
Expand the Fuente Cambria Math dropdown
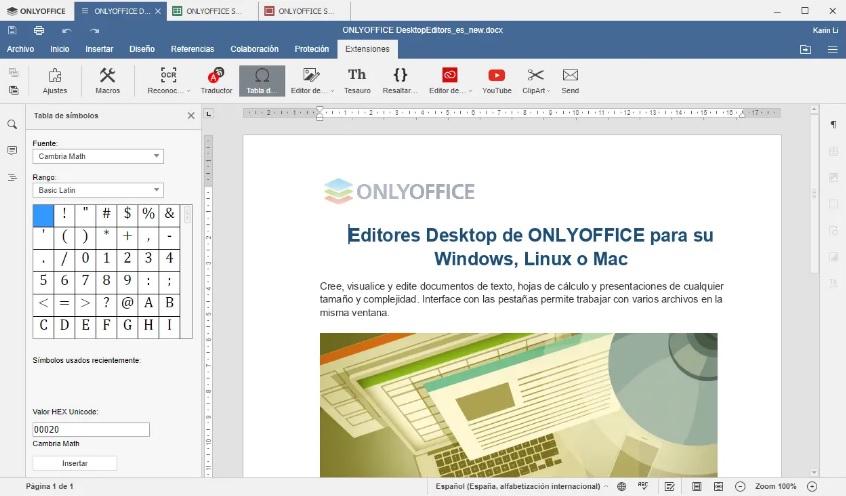[x=98, y=156]
